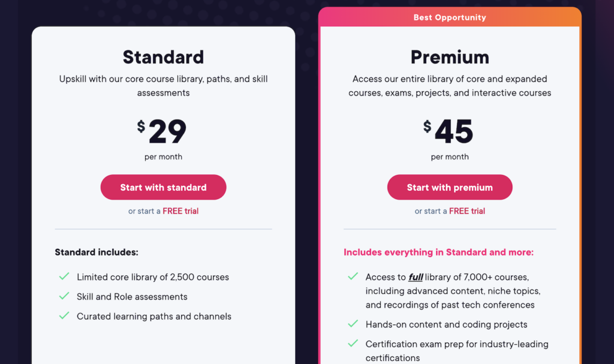This screenshot has height=364, width=614.
Task: Click checkmark beside Skill and Role assessments
Action: [x=64, y=296]
